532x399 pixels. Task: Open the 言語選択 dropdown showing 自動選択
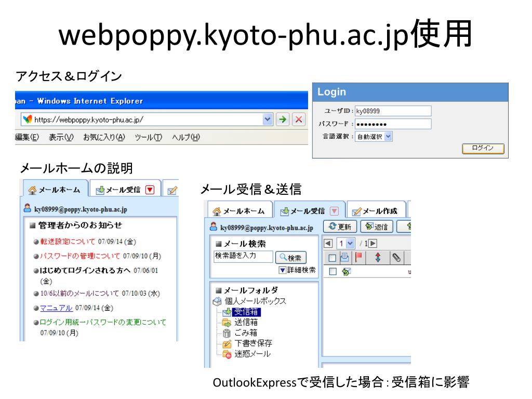[x=374, y=137]
